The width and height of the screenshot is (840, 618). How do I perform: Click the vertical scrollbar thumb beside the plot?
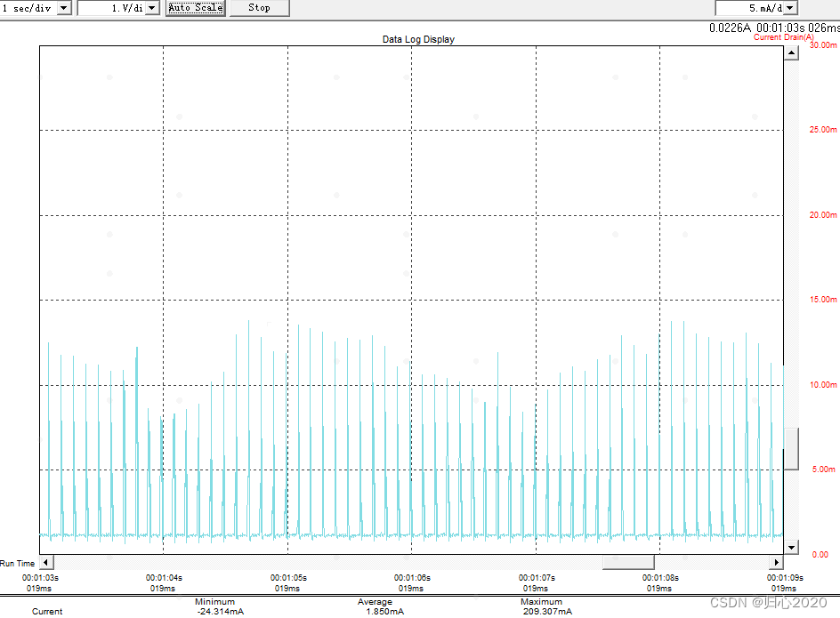(791, 449)
